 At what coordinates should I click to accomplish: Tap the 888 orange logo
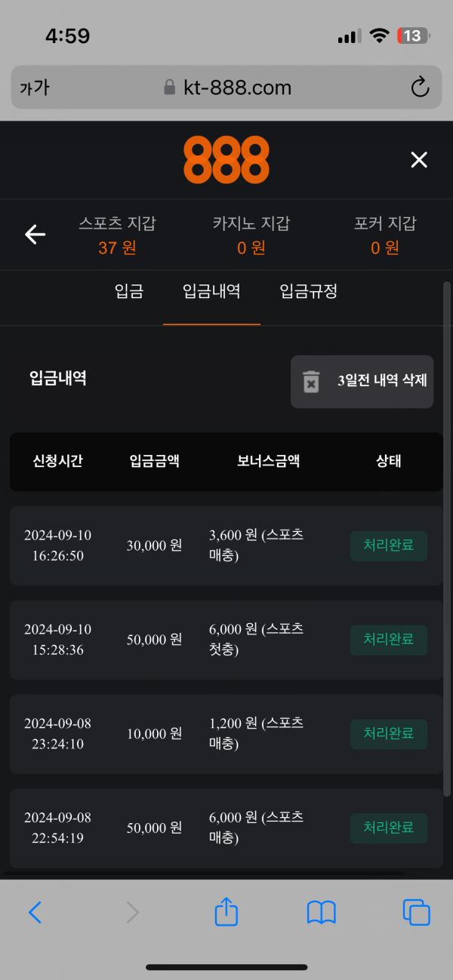tap(226, 160)
